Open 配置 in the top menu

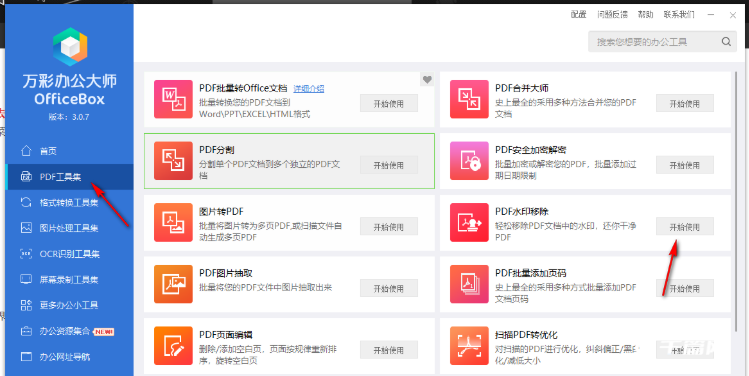click(x=578, y=15)
